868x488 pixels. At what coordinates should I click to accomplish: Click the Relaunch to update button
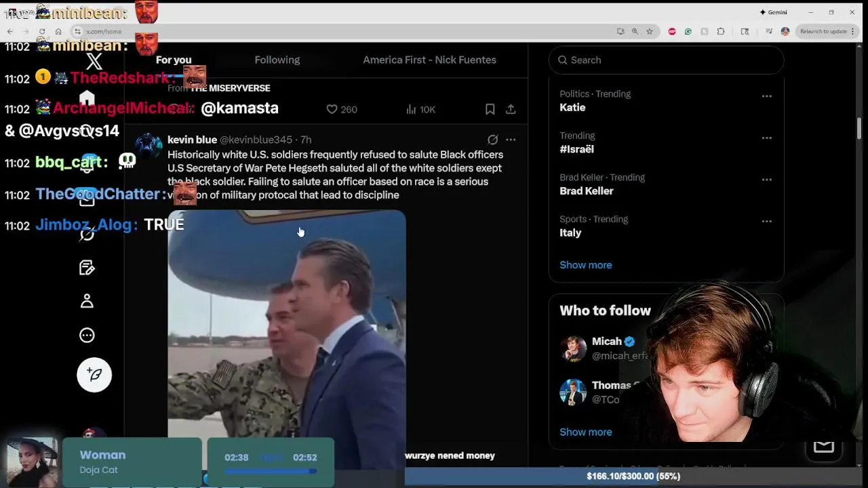(823, 31)
